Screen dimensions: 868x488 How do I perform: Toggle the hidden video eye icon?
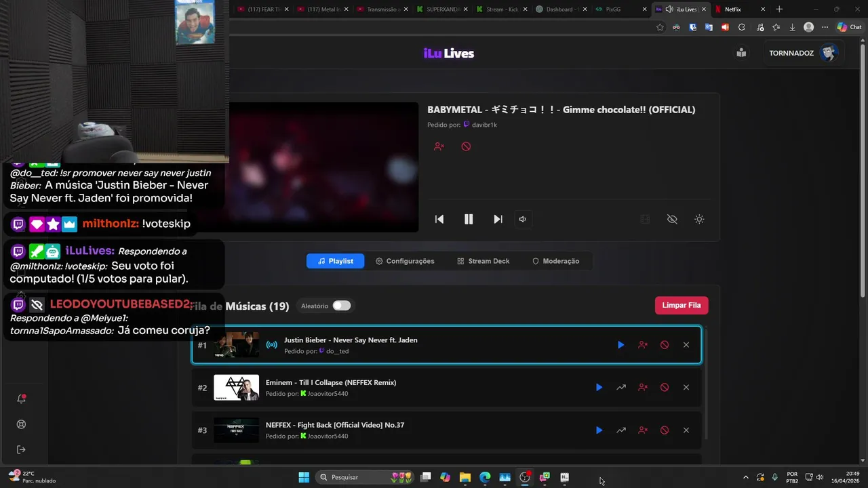click(x=672, y=219)
